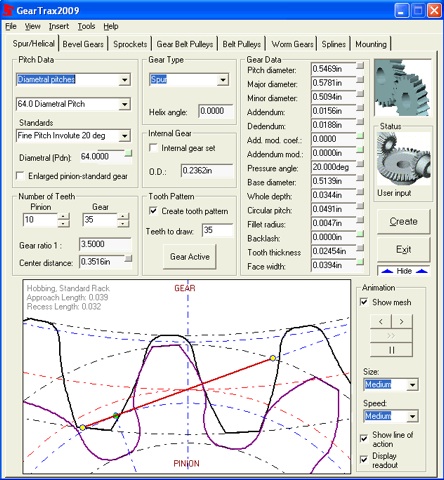Image resolution: width=444 pixels, height=480 pixels.
Task: Enable the Internal gear set checkbox
Action: (x=153, y=148)
